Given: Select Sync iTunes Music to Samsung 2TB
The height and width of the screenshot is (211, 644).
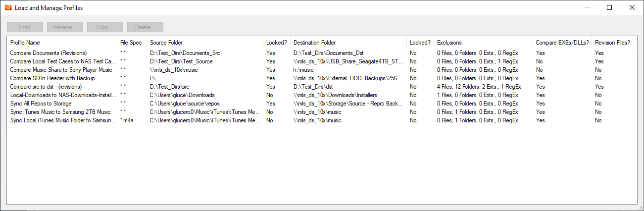Looking at the screenshot, I should (60, 112).
